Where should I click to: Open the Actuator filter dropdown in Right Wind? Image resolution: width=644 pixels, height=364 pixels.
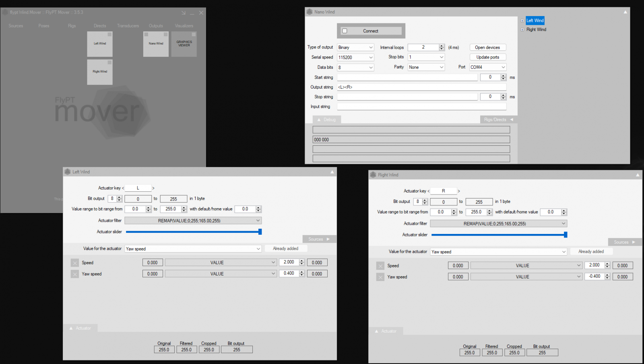tap(499, 223)
